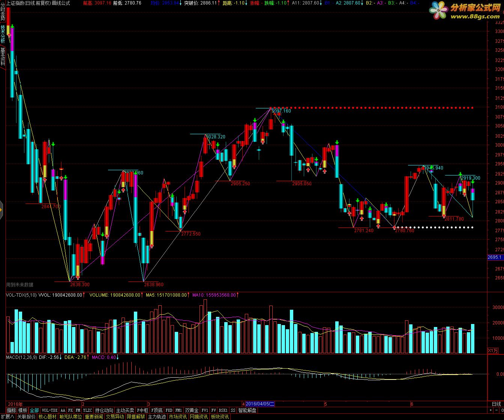Choose the VOL-TDX indicator tab

(49, 411)
